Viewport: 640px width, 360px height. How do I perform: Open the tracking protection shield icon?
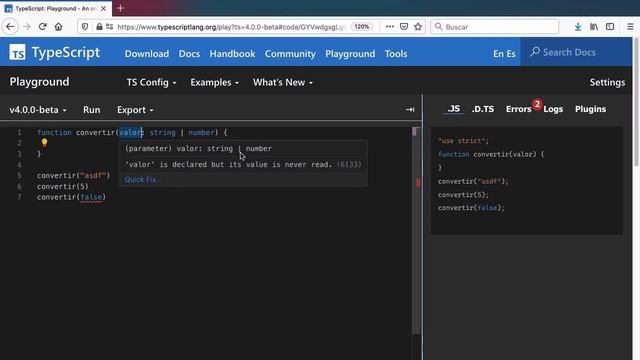point(85,27)
